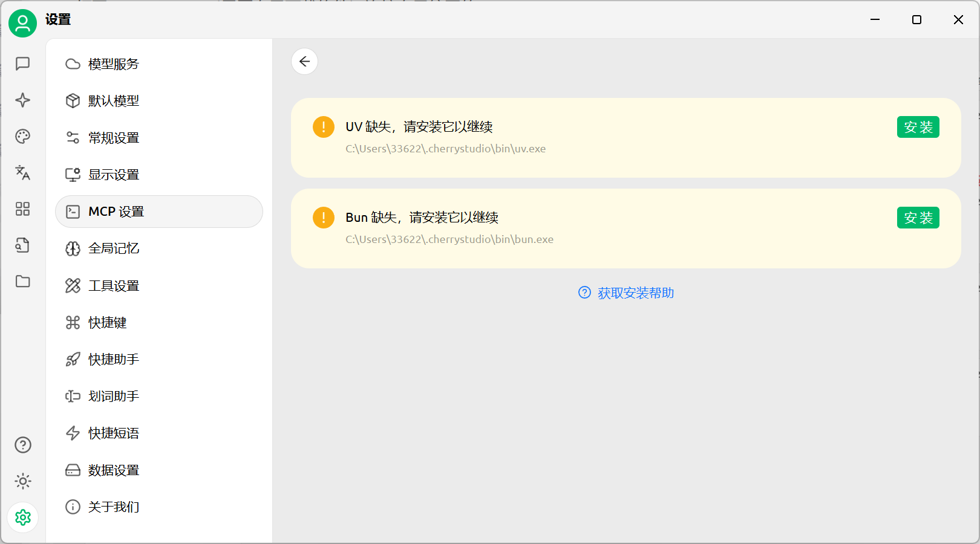Open the mini apps grid icon

click(x=23, y=209)
